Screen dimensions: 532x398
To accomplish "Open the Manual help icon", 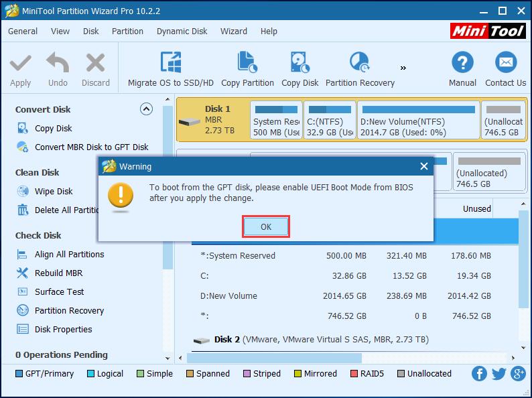I will [x=462, y=62].
